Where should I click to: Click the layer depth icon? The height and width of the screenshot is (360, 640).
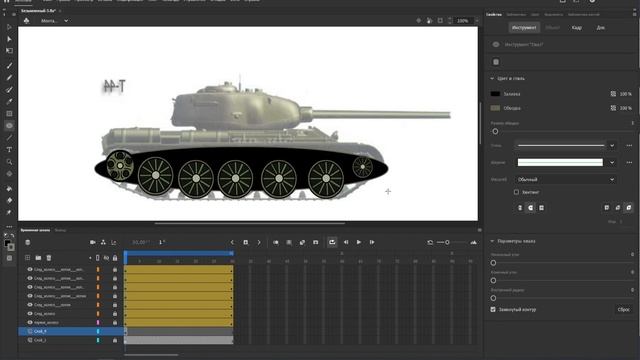tap(114, 242)
